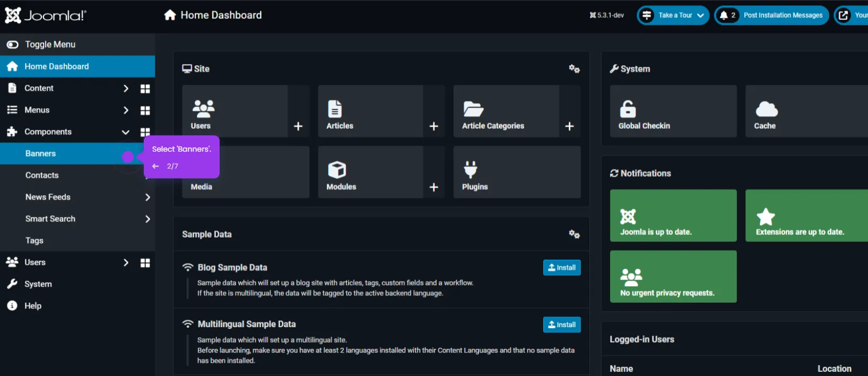The width and height of the screenshot is (868, 376).
Task: Open Article Categories quick icon
Action: pos(506,111)
